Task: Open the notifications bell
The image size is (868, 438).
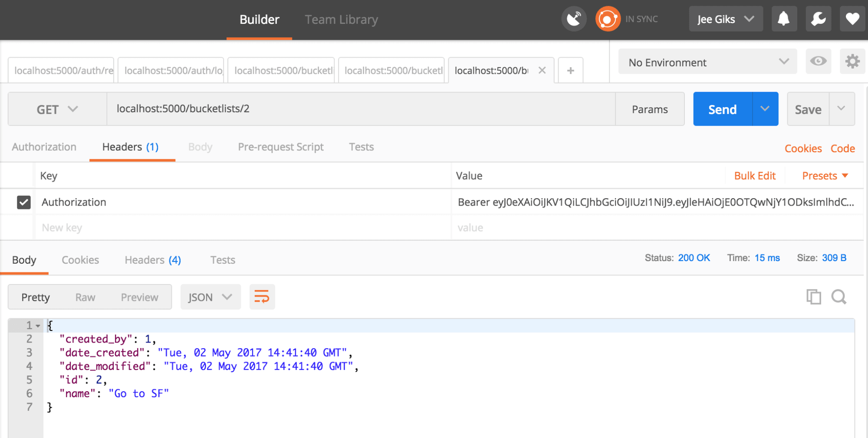Action: [x=784, y=19]
